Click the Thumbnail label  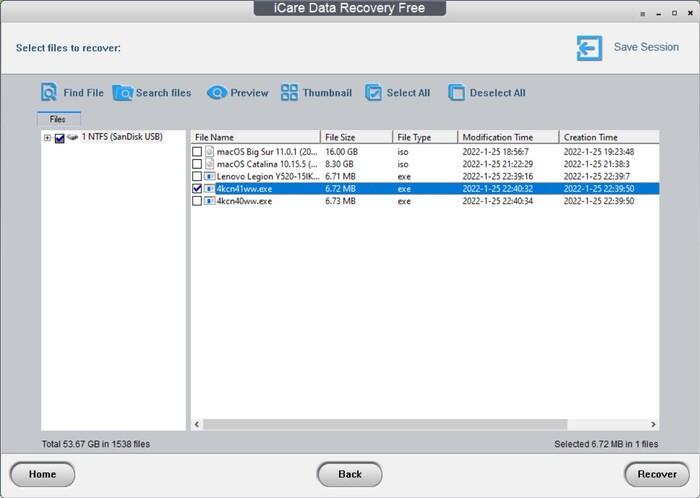click(327, 93)
